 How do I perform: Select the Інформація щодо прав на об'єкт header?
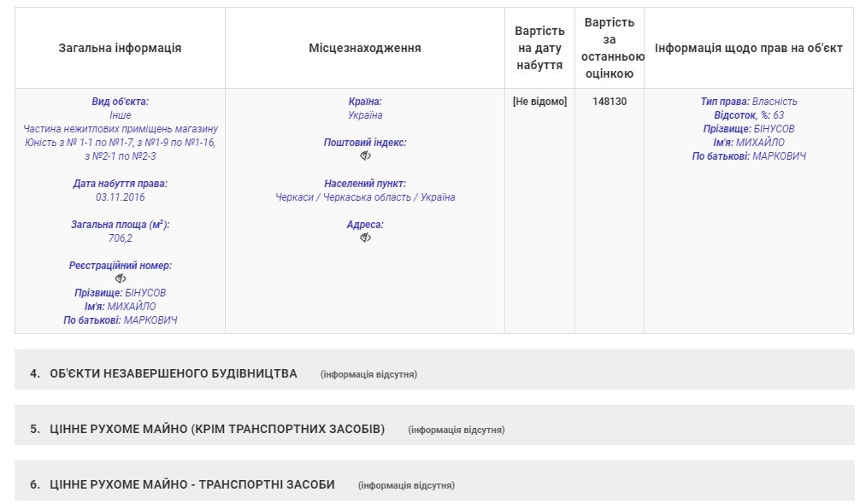pos(749,48)
